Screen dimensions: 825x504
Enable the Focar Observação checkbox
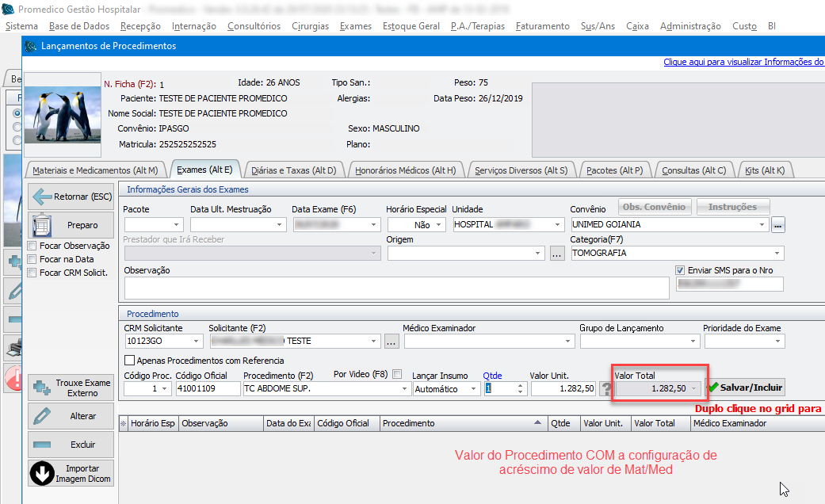click(32, 246)
